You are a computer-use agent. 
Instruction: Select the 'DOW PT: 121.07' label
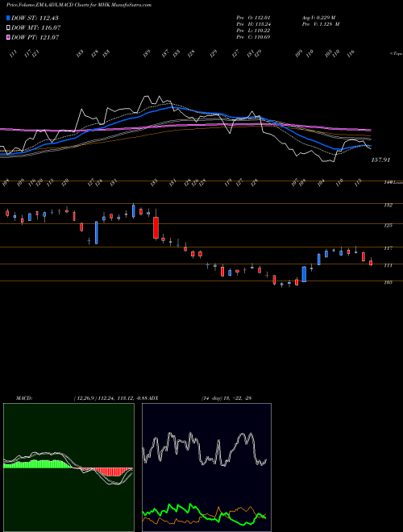[x=35, y=37]
